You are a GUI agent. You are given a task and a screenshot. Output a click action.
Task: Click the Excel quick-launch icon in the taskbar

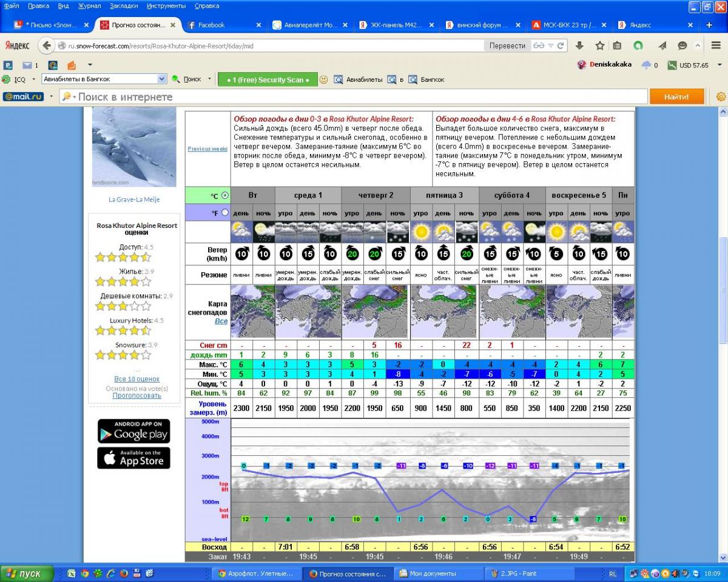point(71,573)
